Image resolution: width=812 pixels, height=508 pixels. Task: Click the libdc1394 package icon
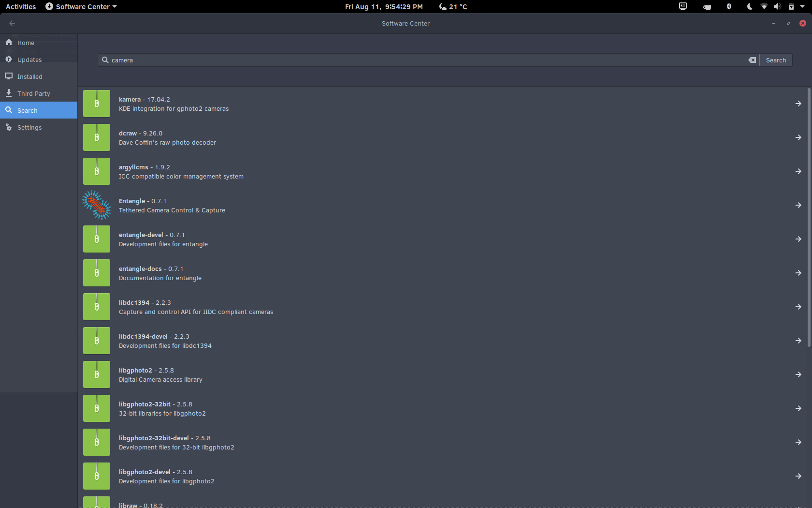click(97, 307)
